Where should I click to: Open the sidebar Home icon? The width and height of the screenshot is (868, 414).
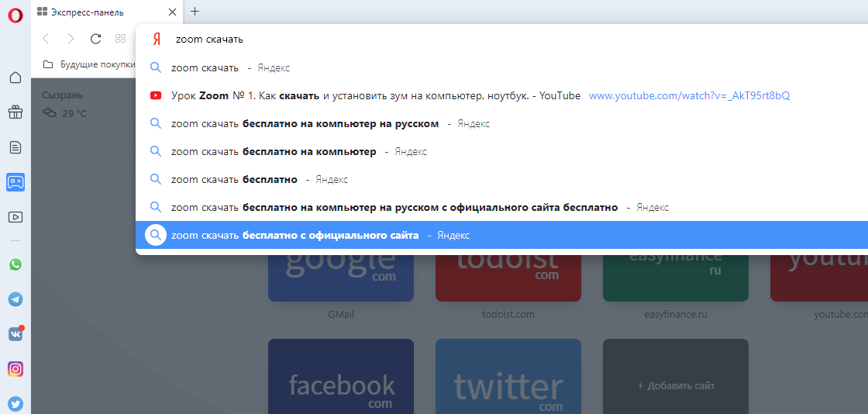point(15,78)
